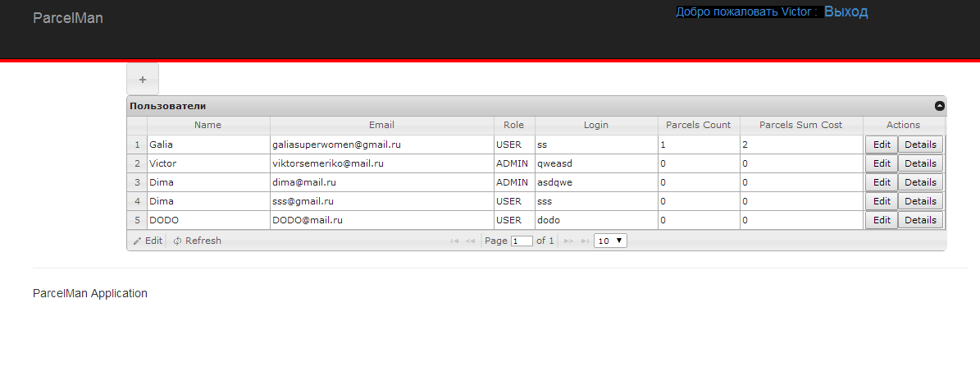Edit Dima with login sss
The image size is (980, 381).
tap(882, 201)
